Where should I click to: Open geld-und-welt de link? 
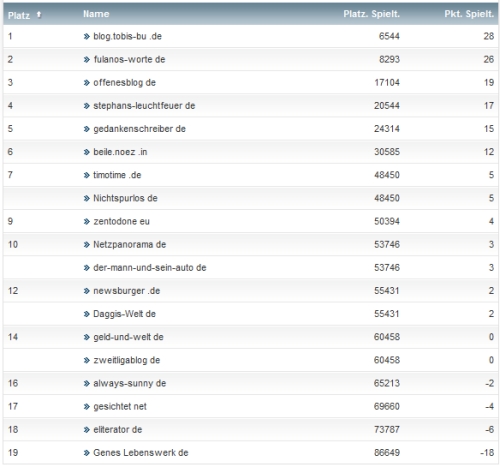click(x=128, y=337)
